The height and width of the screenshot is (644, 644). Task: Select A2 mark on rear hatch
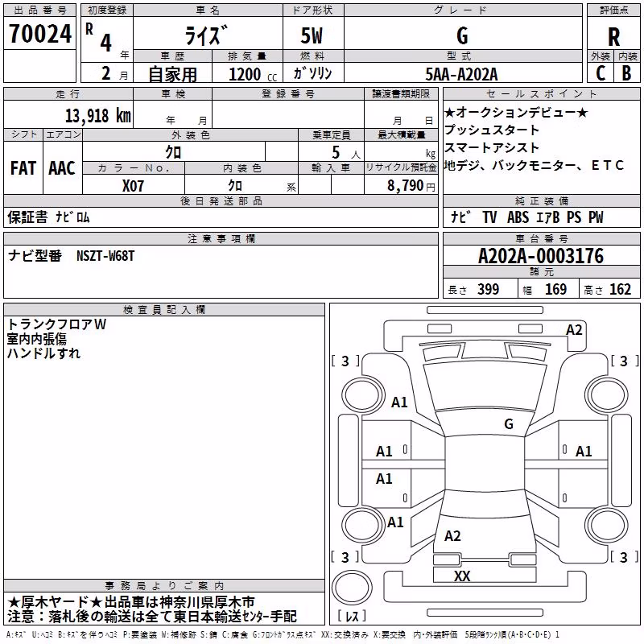(x=452, y=535)
